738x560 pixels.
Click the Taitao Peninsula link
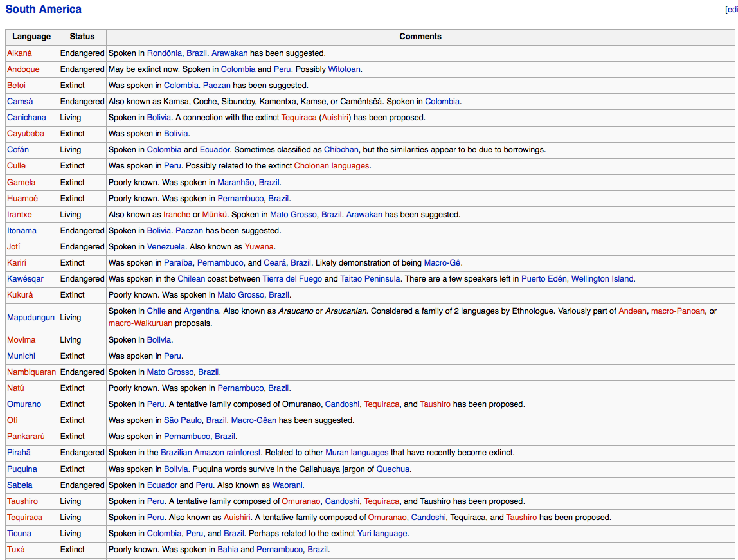point(370,278)
